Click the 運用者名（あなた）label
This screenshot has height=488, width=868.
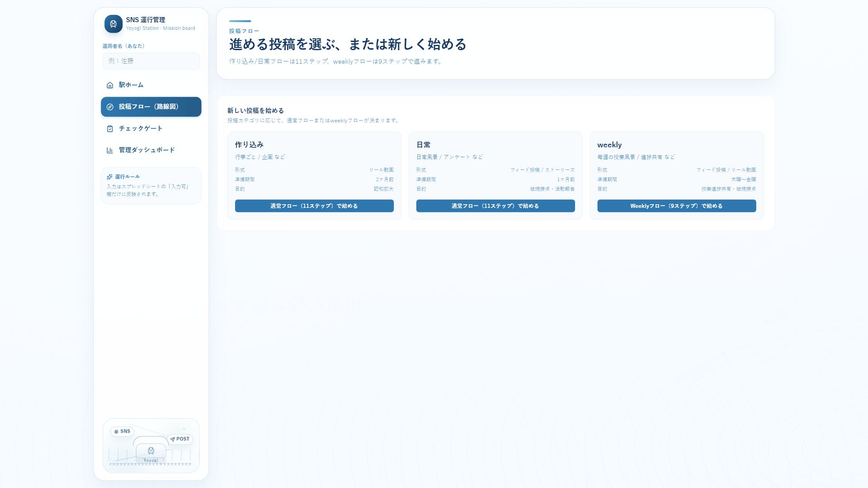coord(123,46)
